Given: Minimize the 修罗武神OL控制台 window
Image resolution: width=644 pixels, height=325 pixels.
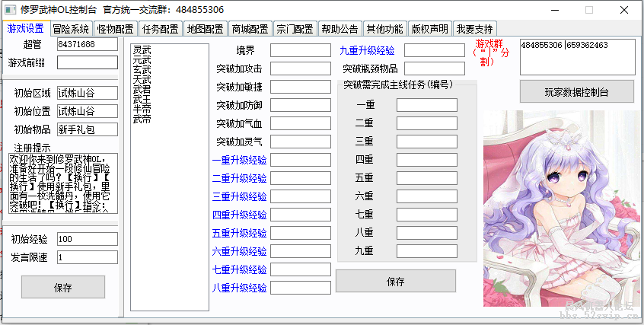Looking at the screenshot, I should click(x=555, y=10).
